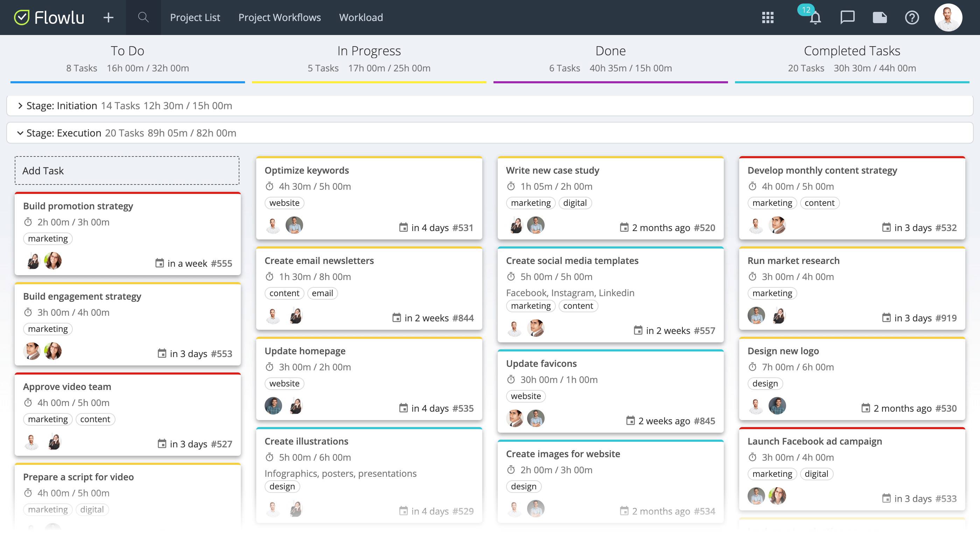This screenshot has height=558, width=980.
Task: Expand the Stage: Initiation section
Action: click(x=21, y=106)
